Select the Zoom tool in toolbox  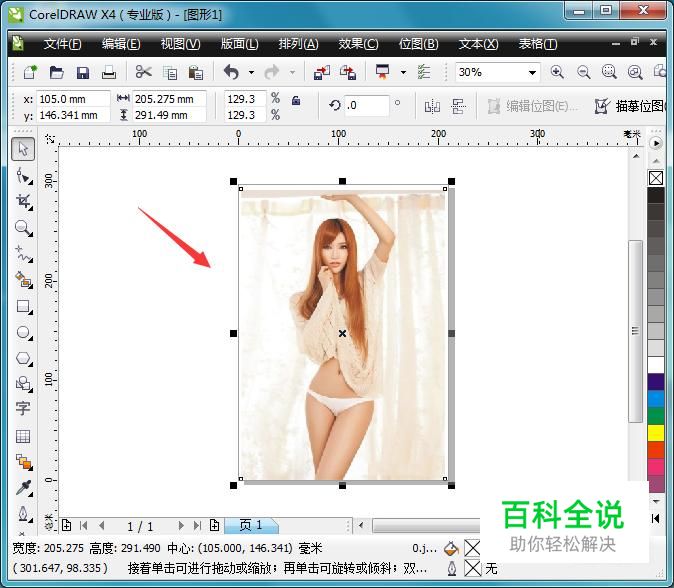point(24,228)
